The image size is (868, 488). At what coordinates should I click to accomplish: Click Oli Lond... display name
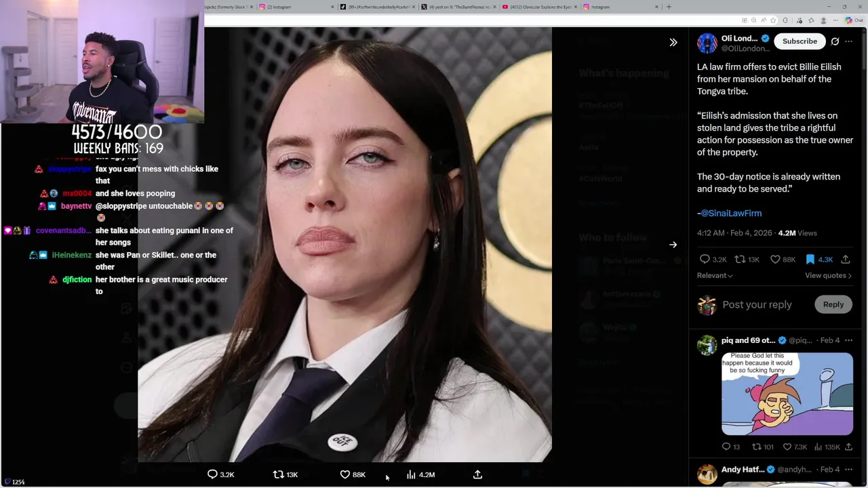[x=739, y=39]
